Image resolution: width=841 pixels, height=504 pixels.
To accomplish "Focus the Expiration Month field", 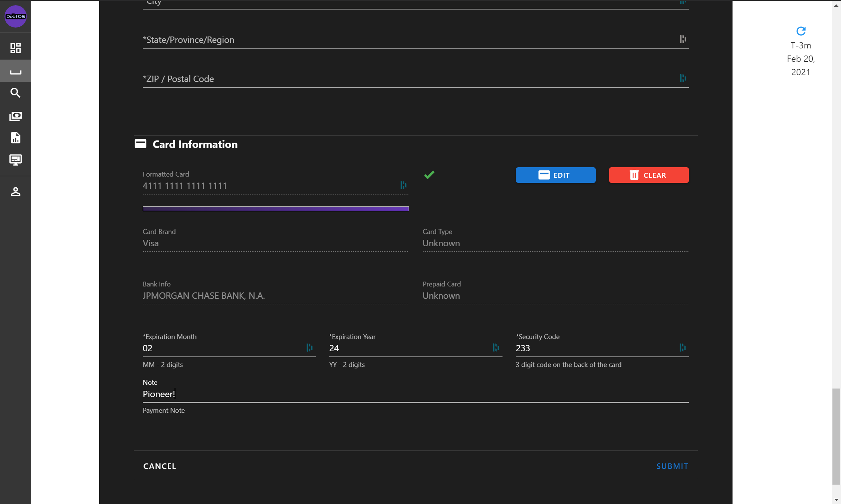I will pyautogui.click(x=224, y=348).
